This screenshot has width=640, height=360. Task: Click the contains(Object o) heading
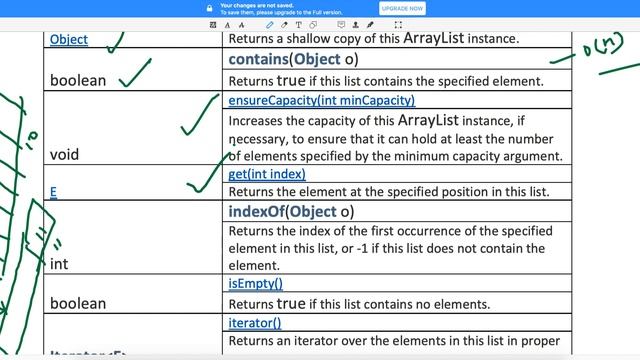tap(293, 59)
